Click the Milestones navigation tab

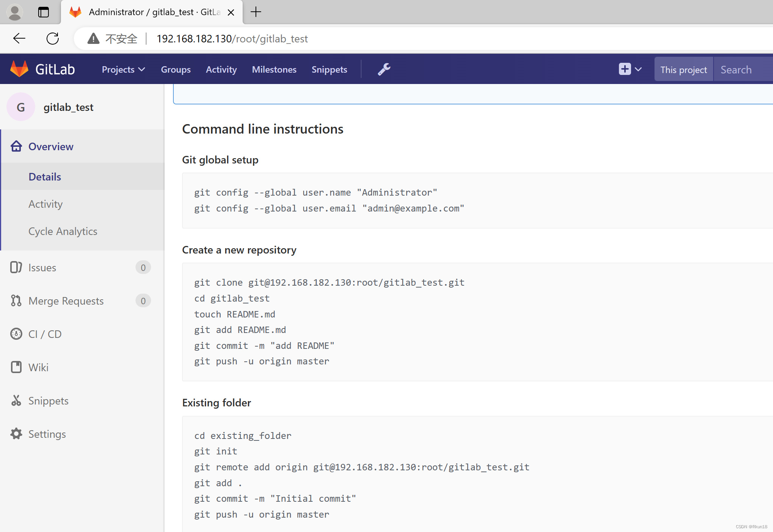pyautogui.click(x=274, y=70)
